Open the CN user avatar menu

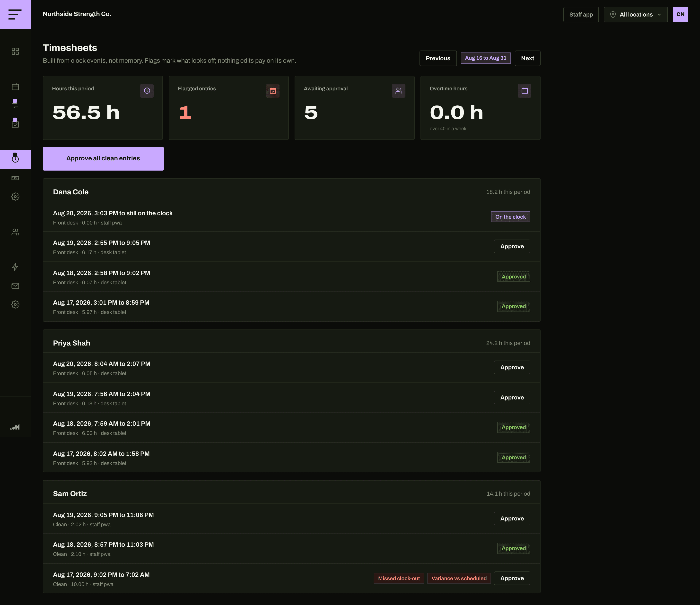[680, 15]
